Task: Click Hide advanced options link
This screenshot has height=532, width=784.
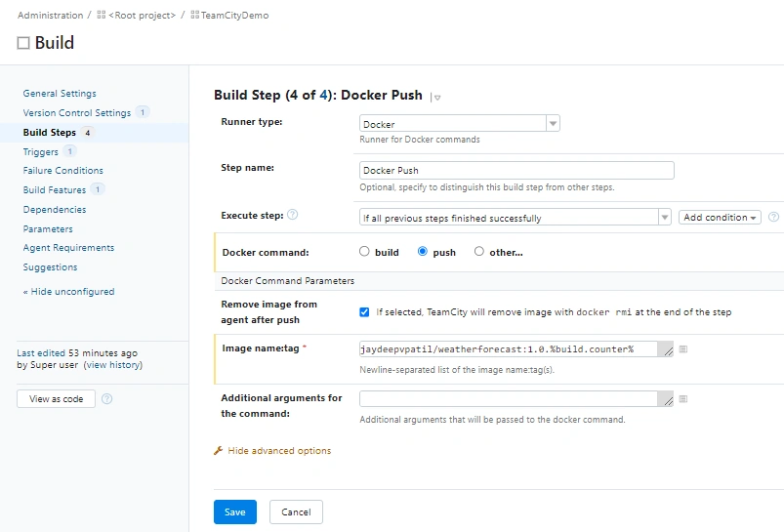Action: 279,451
